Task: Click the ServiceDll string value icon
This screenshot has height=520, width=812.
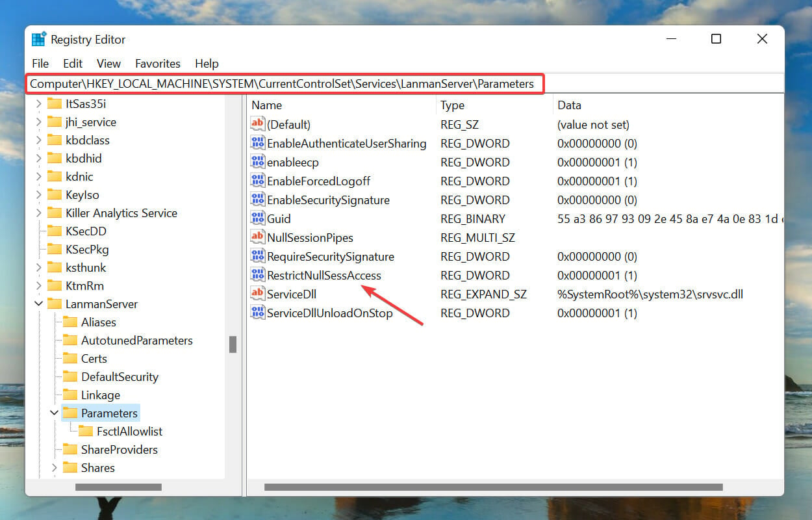Action: [258, 294]
